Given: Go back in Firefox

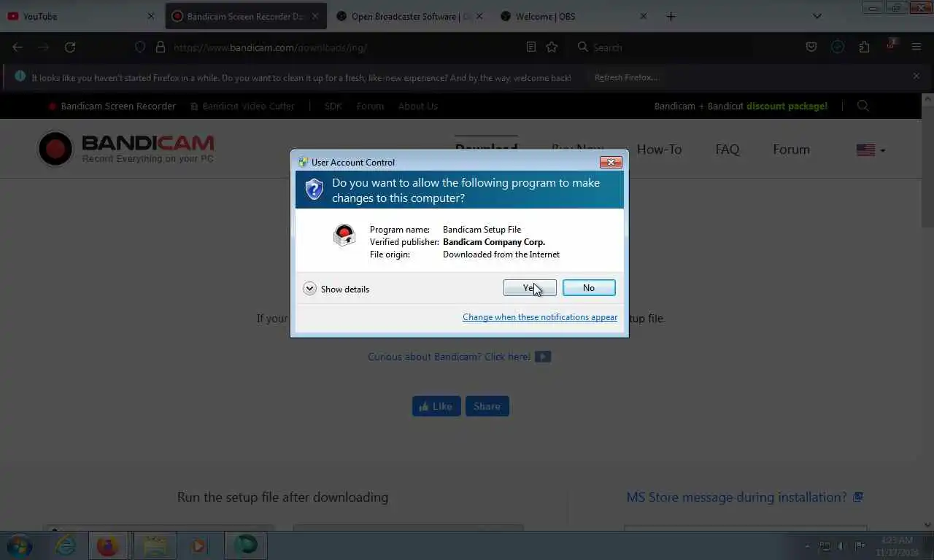Looking at the screenshot, I should click(18, 47).
